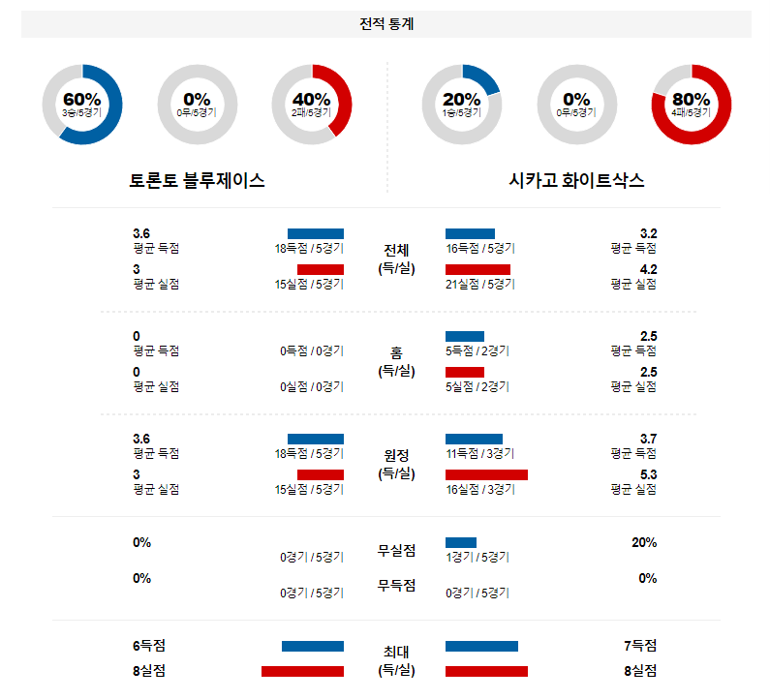Click Toronto's red 8실점 maximum bar

pyautogui.click(x=302, y=671)
